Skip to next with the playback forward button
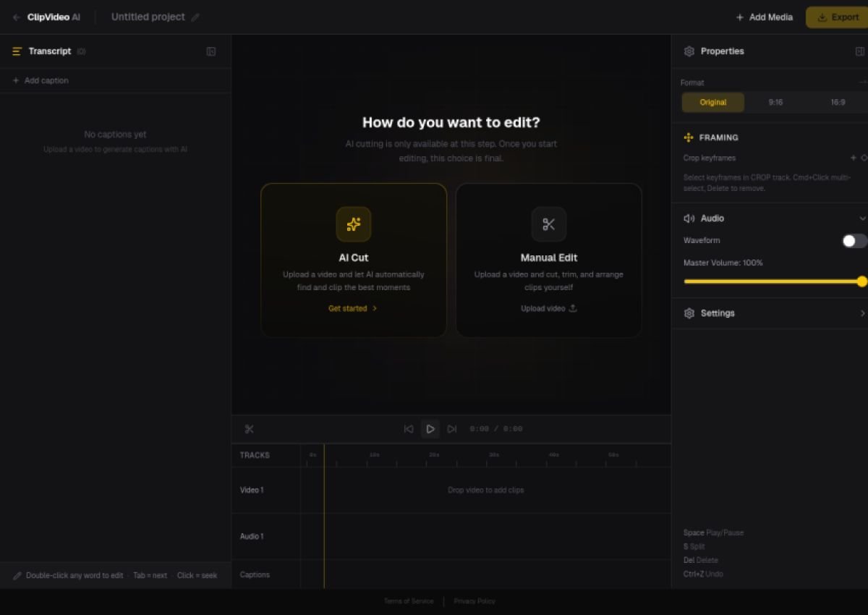This screenshot has width=868, height=615. click(x=452, y=429)
